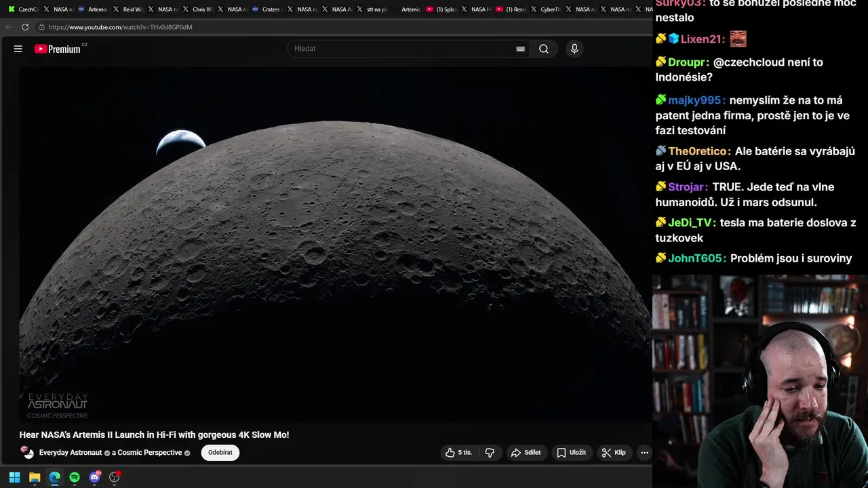This screenshot has height=488, width=868.
Task: Open the Cosmic Perspective channel link
Action: [x=149, y=453]
